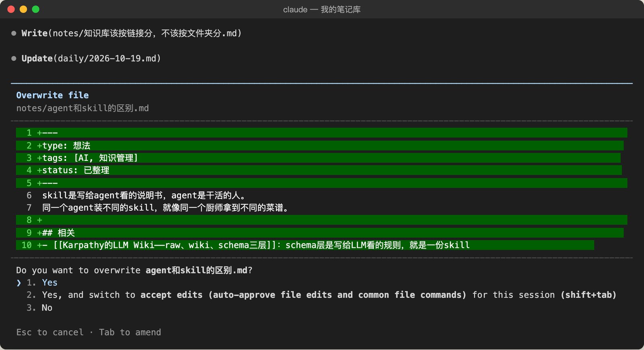
Task: Close the terminal window with red button
Action: [11, 9]
